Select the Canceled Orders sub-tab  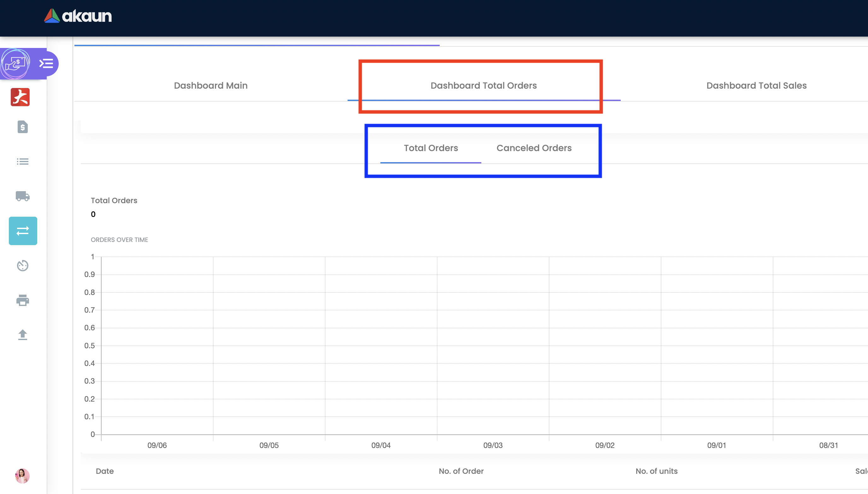click(534, 148)
